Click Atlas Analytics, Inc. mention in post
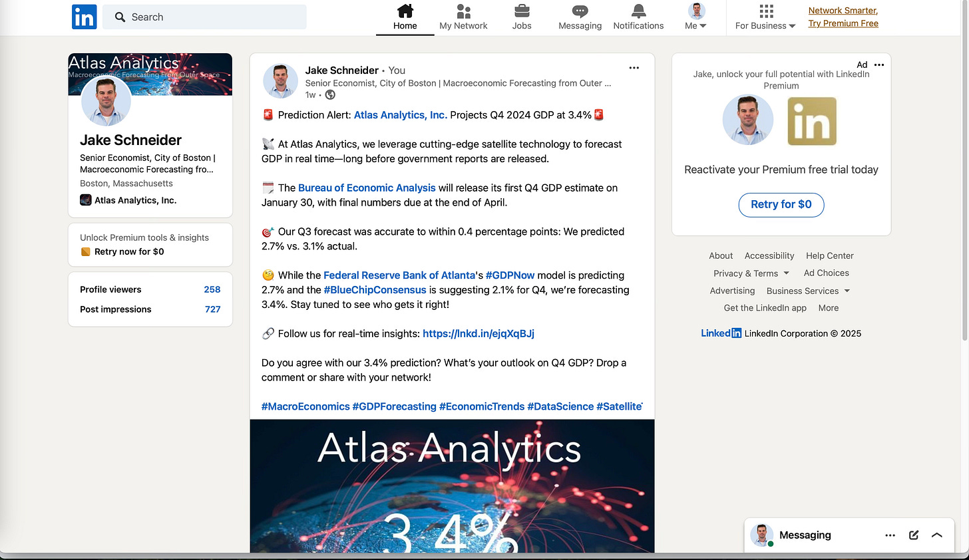The height and width of the screenshot is (560, 969). click(401, 115)
